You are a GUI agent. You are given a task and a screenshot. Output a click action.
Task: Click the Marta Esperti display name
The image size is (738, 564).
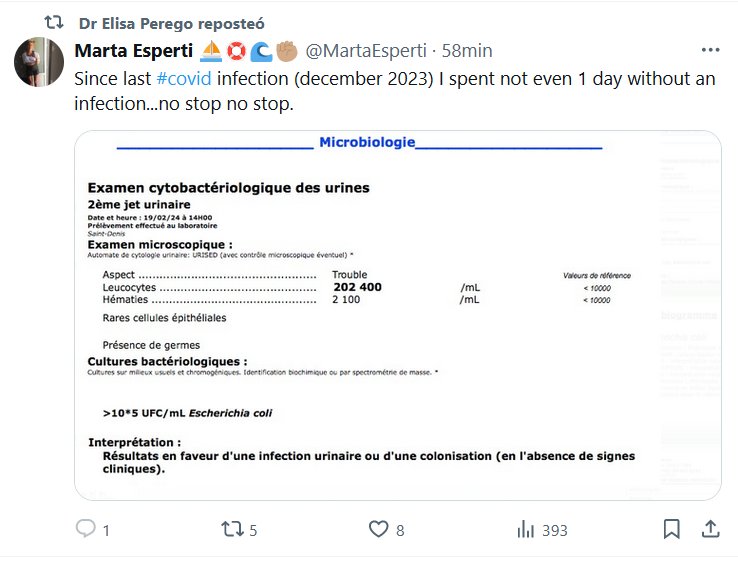[x=136, y=50]
